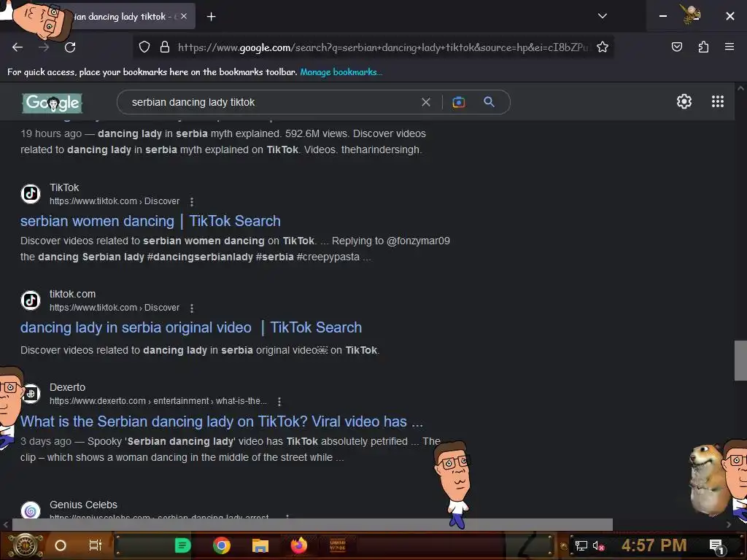
Task: Open the Dexerto Serbian dancing lady article
Action: point(222,421)
